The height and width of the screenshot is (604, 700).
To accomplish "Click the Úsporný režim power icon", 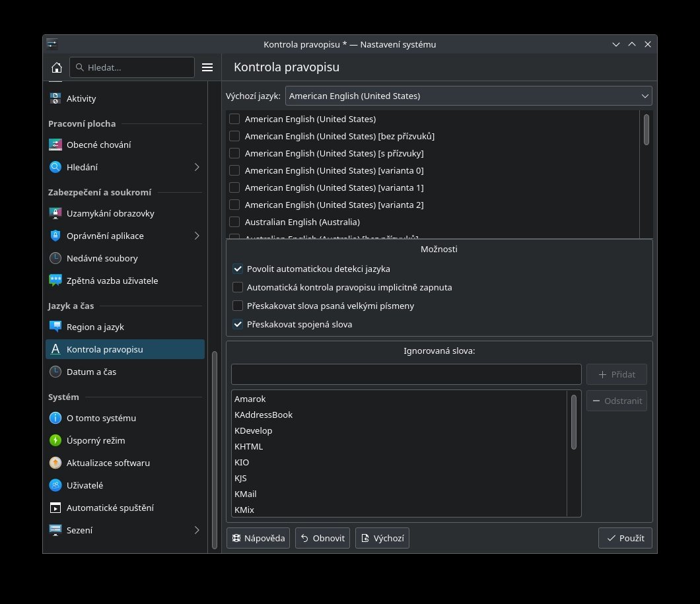I will click(x=55, y=440).
